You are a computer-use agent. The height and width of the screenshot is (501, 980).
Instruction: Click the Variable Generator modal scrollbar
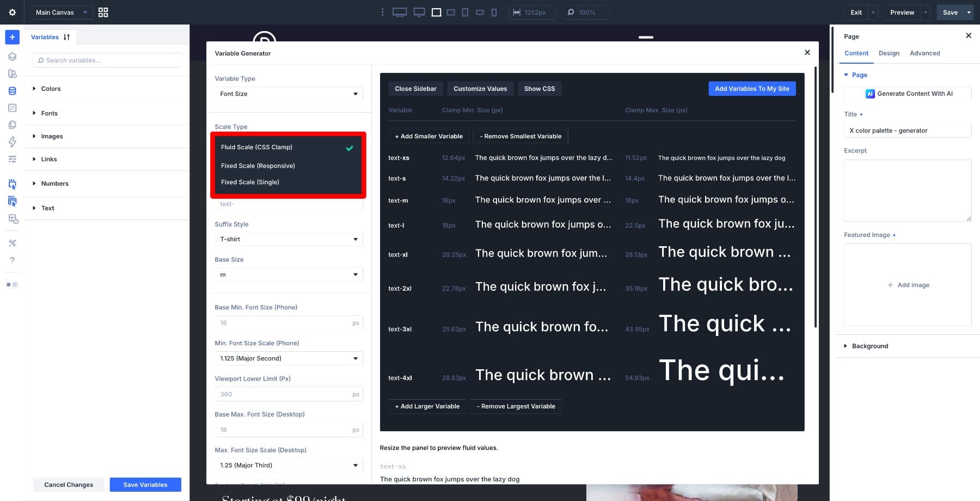click(x=815, y=197)
